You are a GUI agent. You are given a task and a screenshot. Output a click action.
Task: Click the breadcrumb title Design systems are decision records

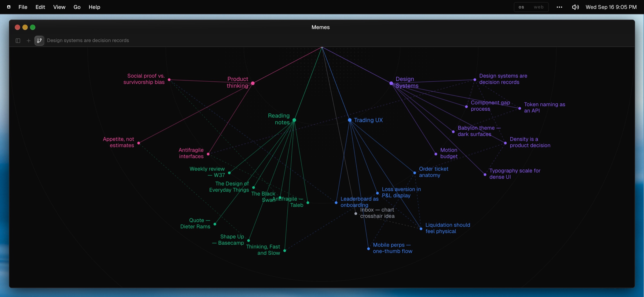point(88,41)
